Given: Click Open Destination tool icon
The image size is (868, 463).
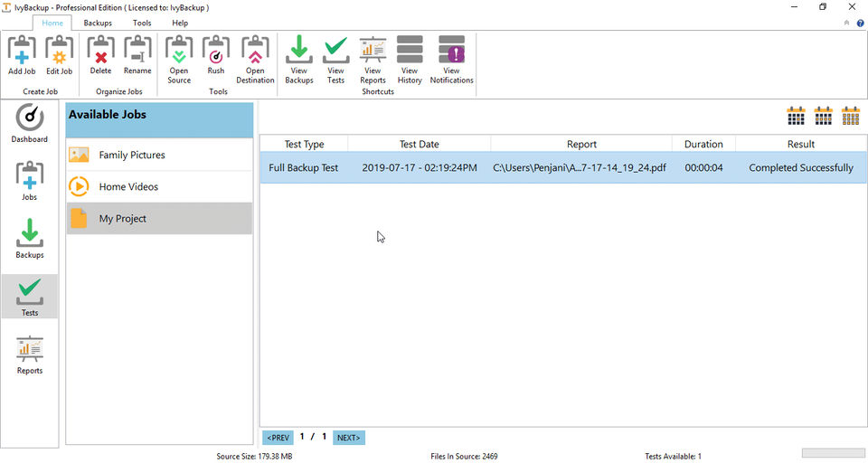Looking at the screenshot, I should coord(255,60).
